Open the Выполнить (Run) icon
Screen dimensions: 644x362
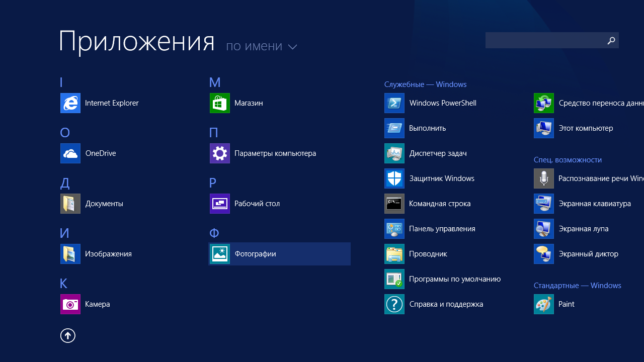394,128
